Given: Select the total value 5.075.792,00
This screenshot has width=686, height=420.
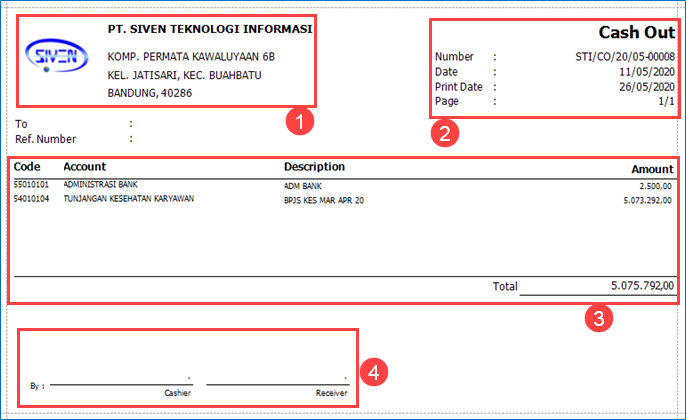Looking at the screenshot, I should pyautogui.click(x=642, y=286).
